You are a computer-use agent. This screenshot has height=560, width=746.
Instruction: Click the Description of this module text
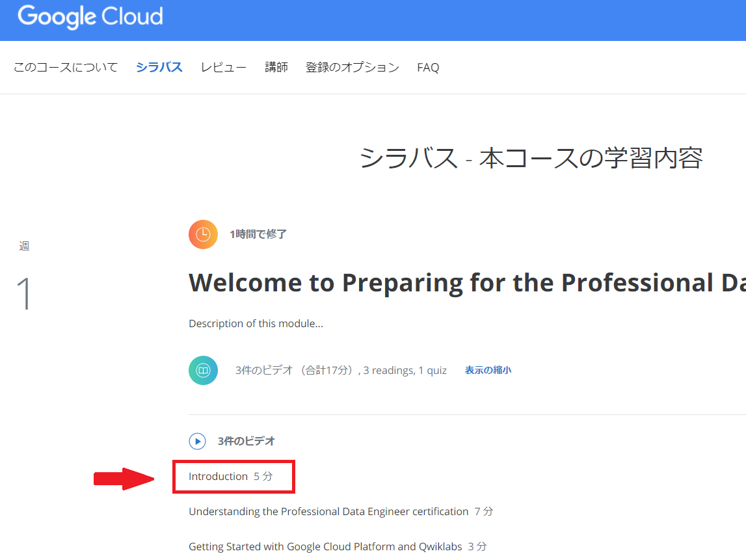(x=256, y=323)
